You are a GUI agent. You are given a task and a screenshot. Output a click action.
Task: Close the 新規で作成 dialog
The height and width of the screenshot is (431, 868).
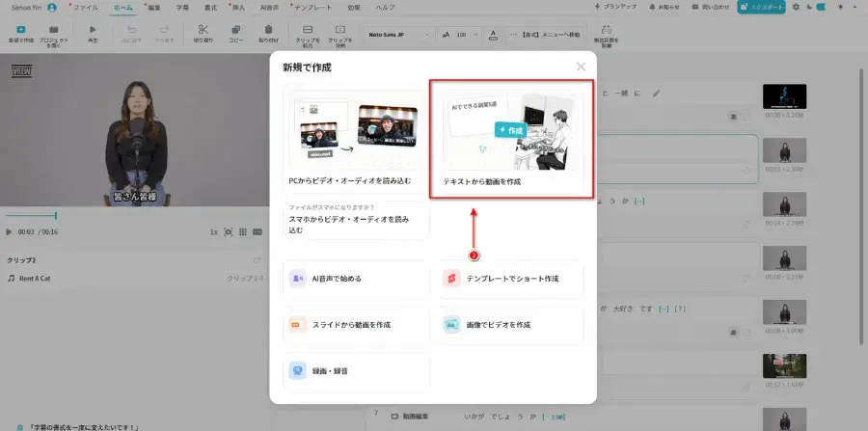(x=581, y=67)
